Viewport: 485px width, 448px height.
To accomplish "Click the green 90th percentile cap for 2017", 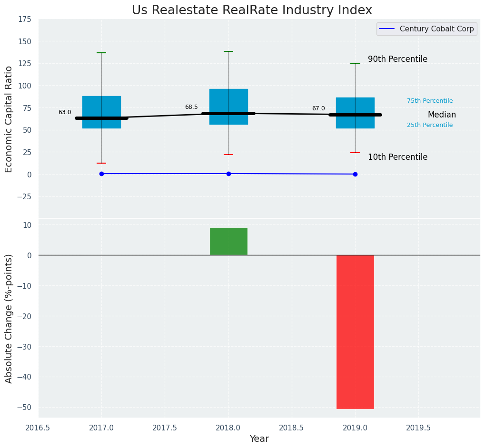I will pyautogui.click(x=101, y=53).
